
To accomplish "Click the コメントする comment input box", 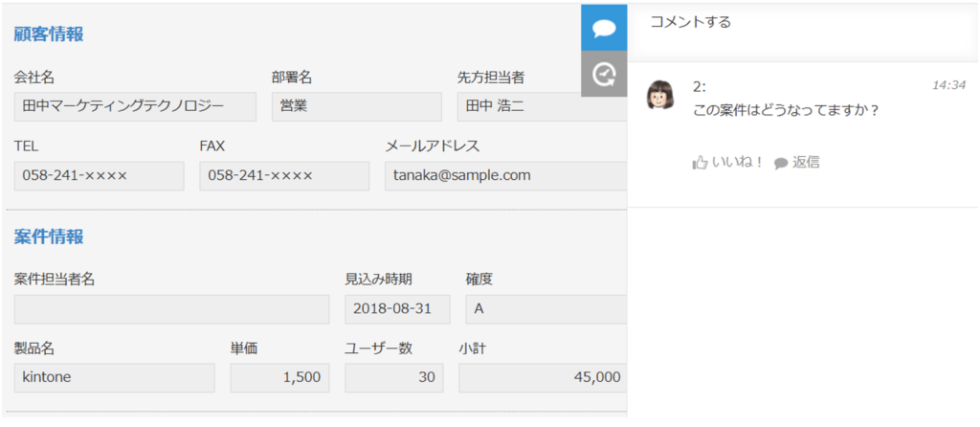I will click(803, 33).
